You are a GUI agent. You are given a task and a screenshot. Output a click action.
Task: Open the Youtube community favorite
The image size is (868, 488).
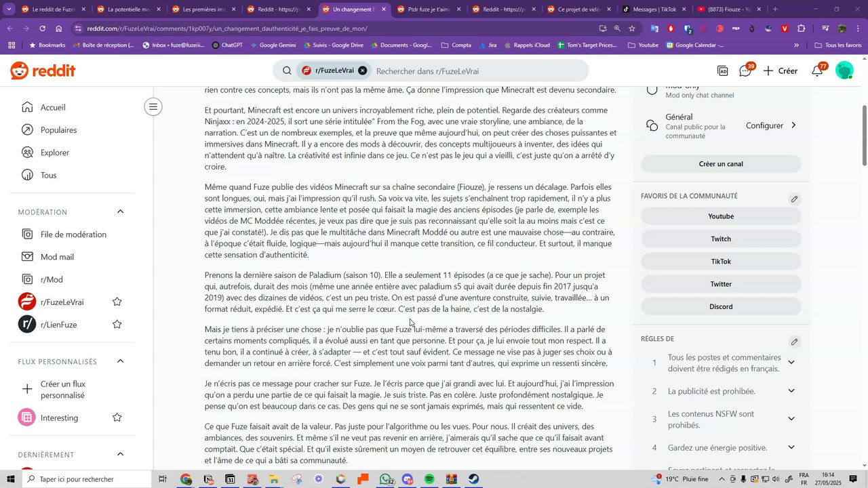[x=721, y=216]
